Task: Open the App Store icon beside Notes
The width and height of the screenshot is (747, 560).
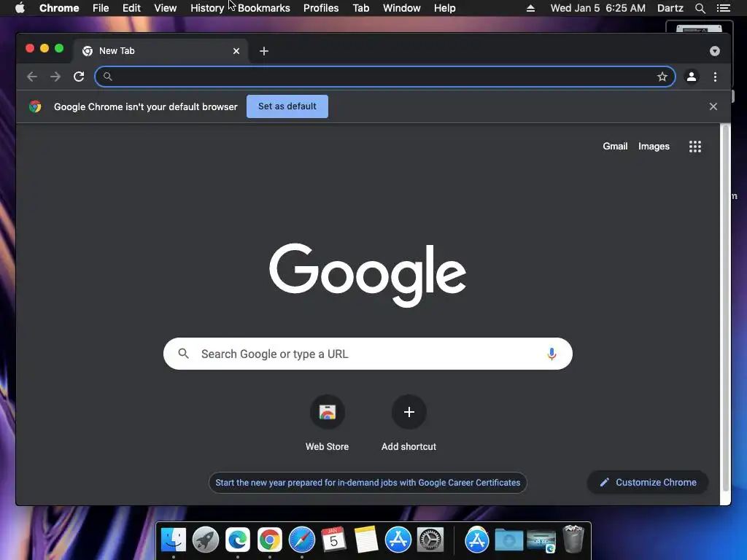Action: coord(398,540)
